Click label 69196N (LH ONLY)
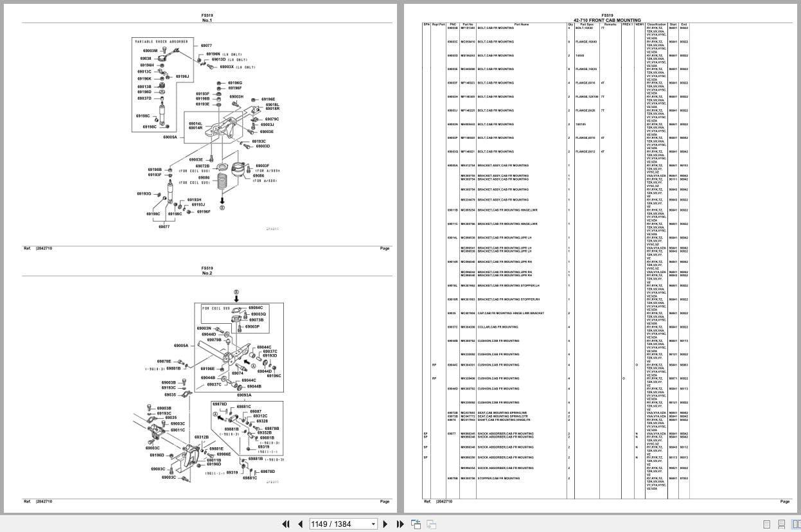The width and height of the screenshot is (801, 532). 224,54
